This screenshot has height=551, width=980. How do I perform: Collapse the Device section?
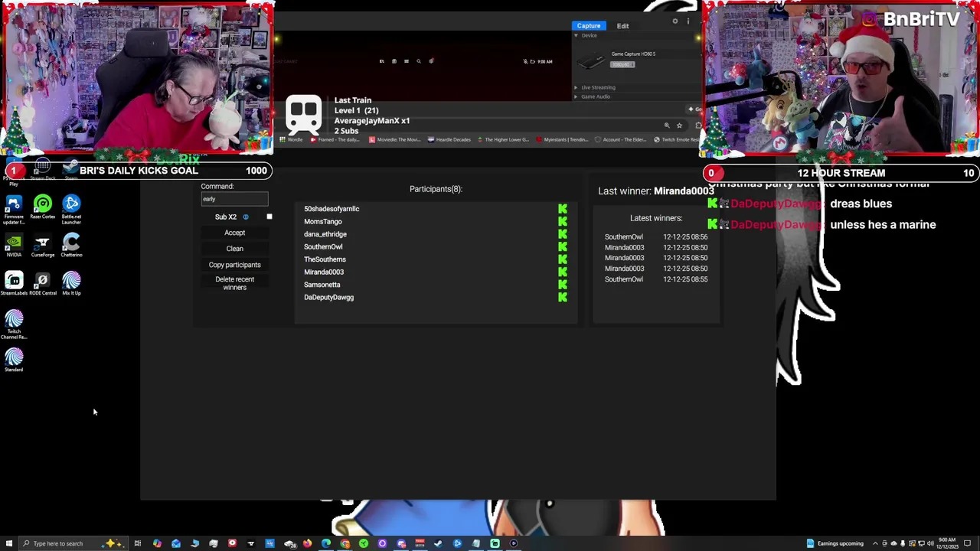pyautogui.click(x=576, y=35)
